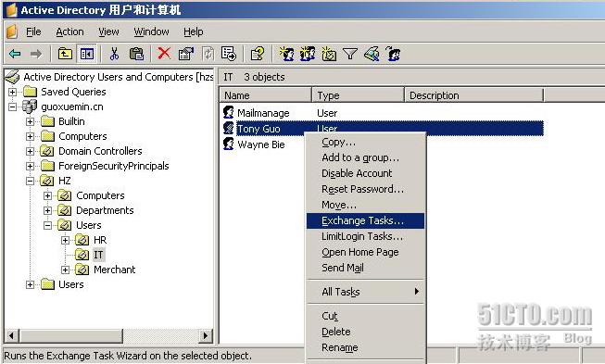
Task: Click the Filter funnel toolbar icon
Action: coord(350,54)
